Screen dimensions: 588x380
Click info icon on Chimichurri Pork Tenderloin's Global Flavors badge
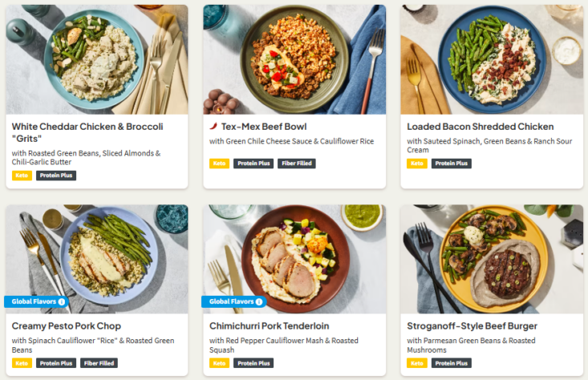259,302
